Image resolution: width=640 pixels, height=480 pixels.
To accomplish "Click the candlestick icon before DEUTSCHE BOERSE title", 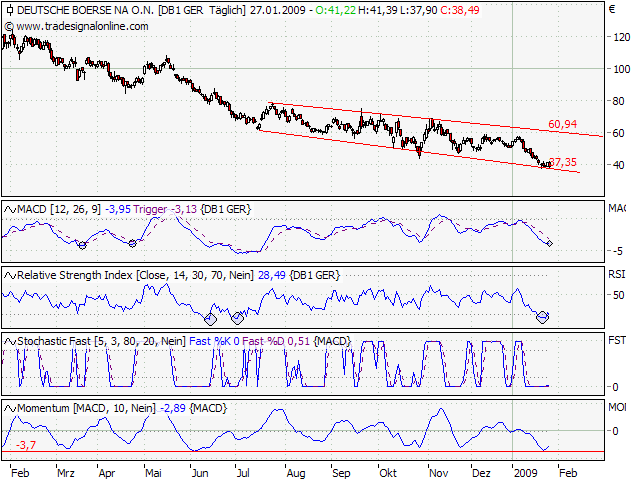I will (x=9, y=9).
